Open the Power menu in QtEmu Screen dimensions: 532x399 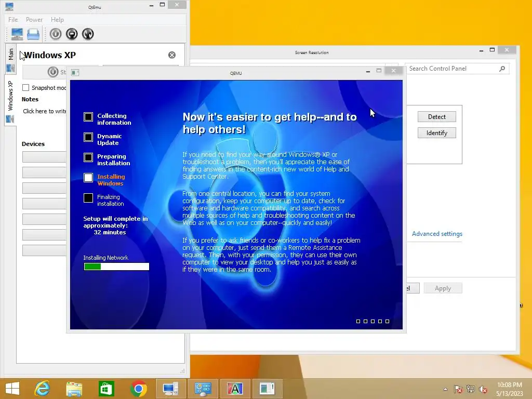click(34, 20)
